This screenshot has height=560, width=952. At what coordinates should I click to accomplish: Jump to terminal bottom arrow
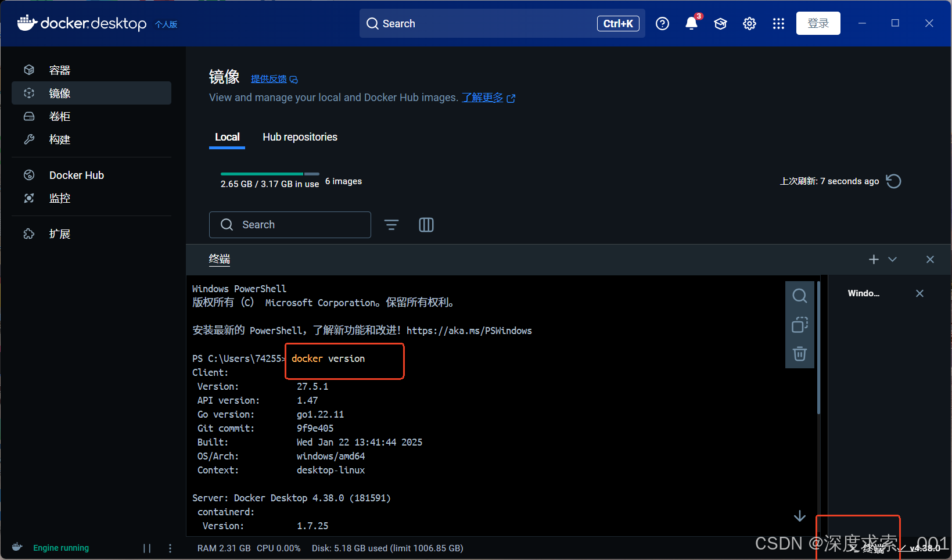pos(800,516)
